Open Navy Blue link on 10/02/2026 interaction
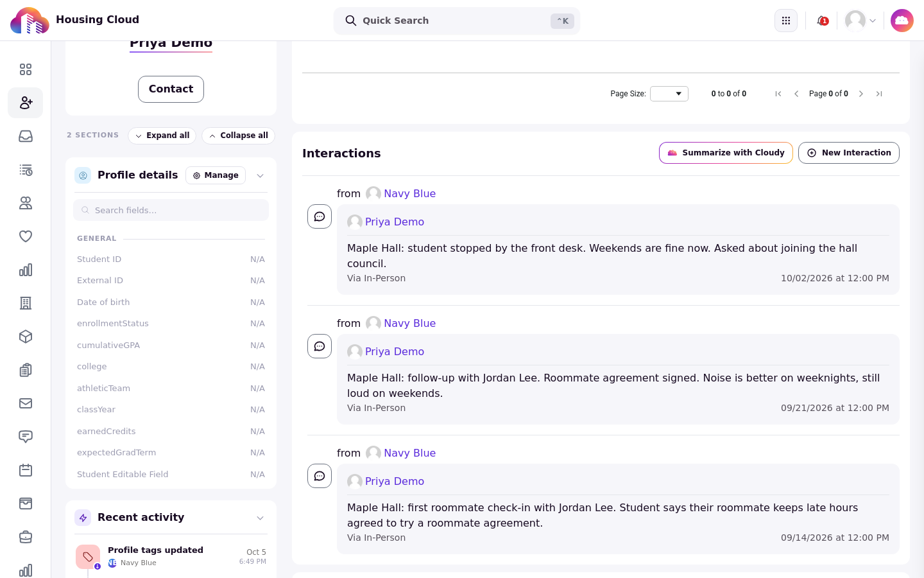The width and height of the screenshot is (924, 578). point(409,193)
